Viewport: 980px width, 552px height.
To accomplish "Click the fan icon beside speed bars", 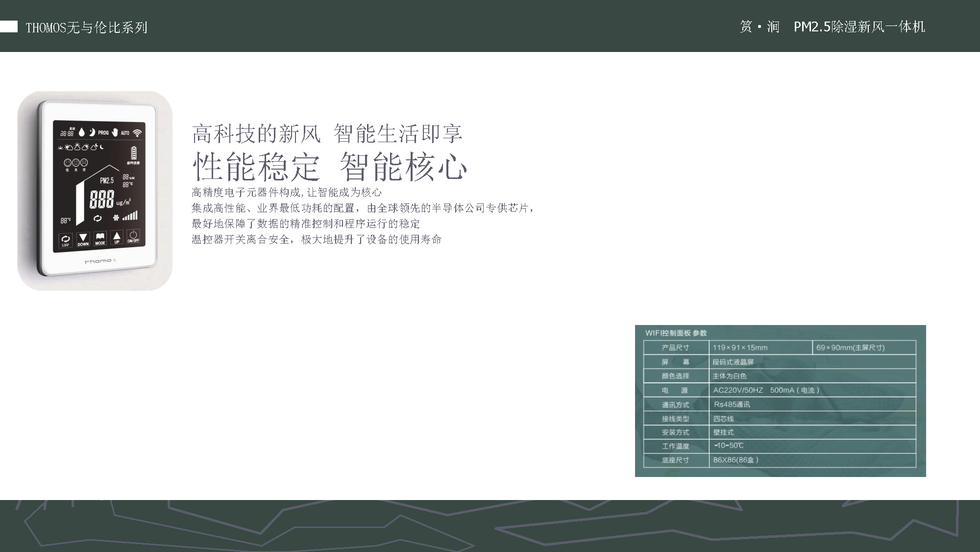I will pos(116,217).
